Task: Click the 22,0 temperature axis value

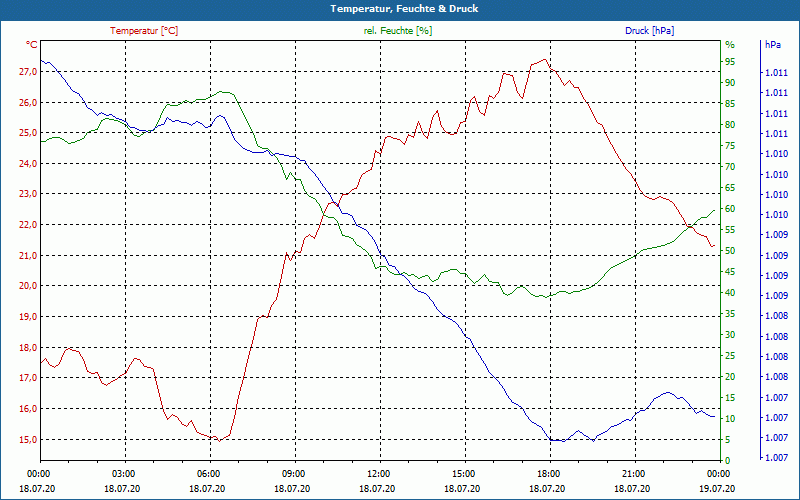Action: click(28, 225)
